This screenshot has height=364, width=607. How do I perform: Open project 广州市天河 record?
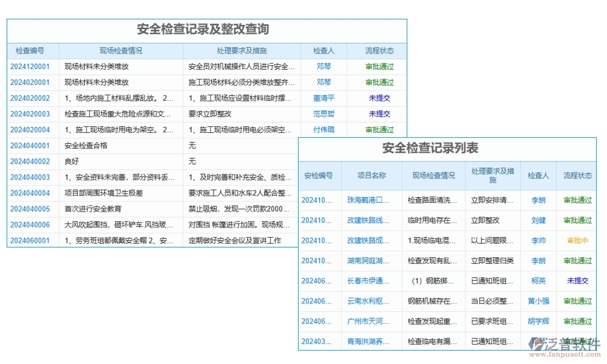pyautogui.click(x=372, y=322)
